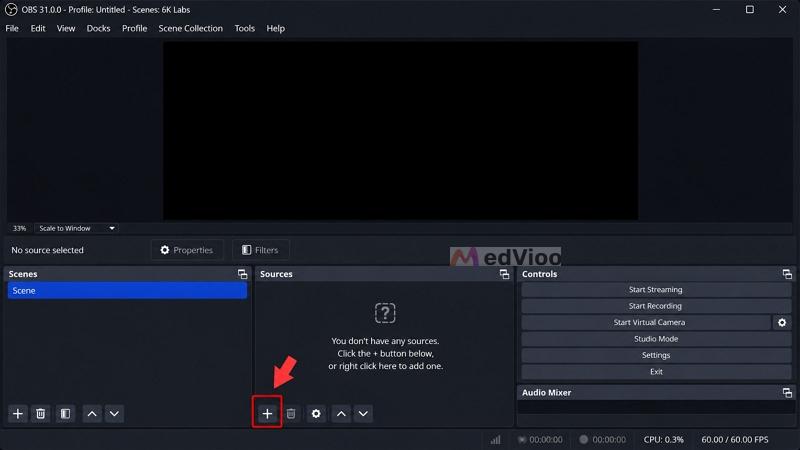Add a new scene with plus icon
Image resolution: width=800 pixels, height=450 pixels.
click(x=18, y=414)
